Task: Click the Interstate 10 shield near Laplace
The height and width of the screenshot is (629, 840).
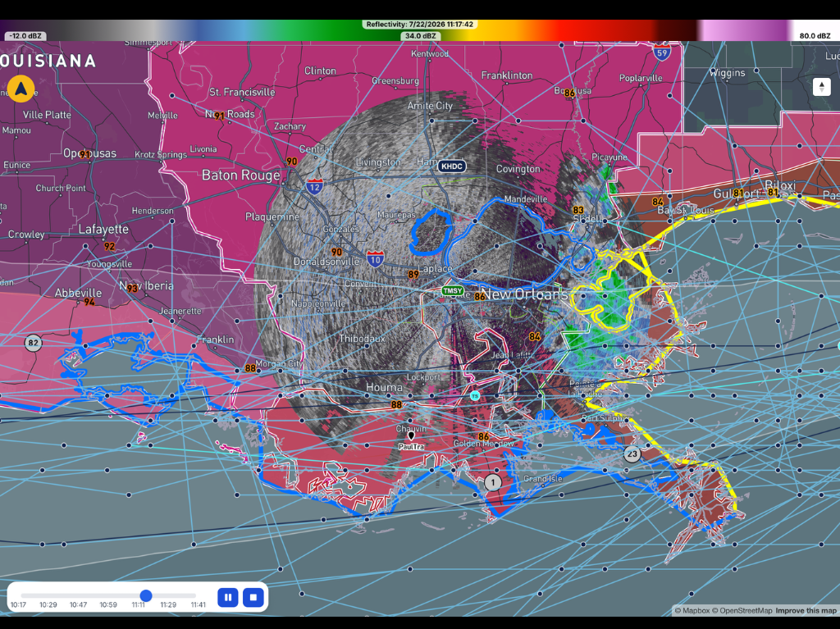Action: pos(376,259)
